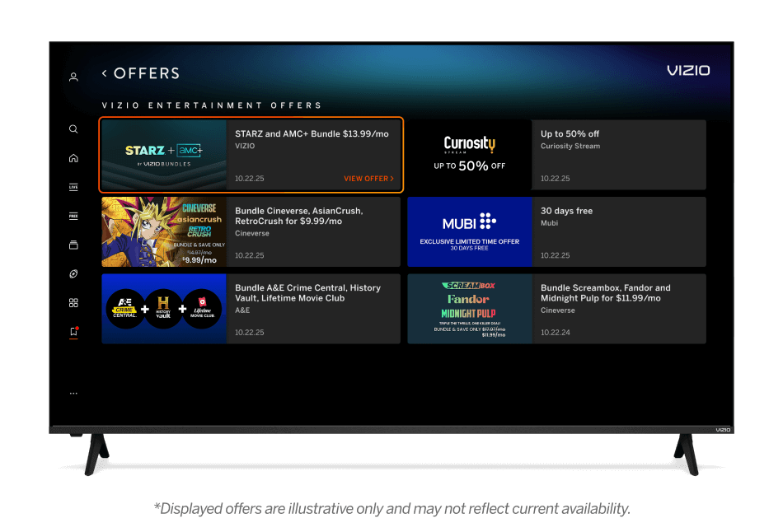
Task: Open the apps grid icon
Action: pos(73,301)
